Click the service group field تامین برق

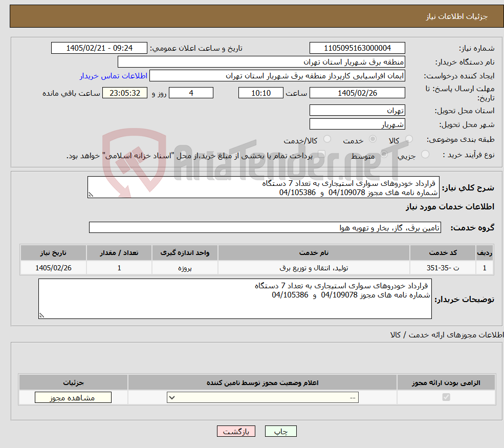[265, 227]
